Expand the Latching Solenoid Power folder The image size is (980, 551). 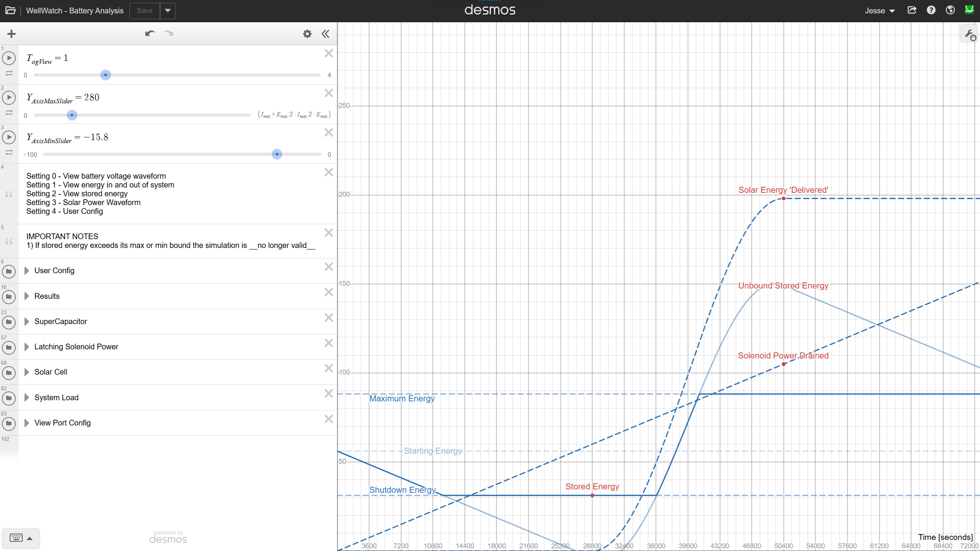[27, 347]
